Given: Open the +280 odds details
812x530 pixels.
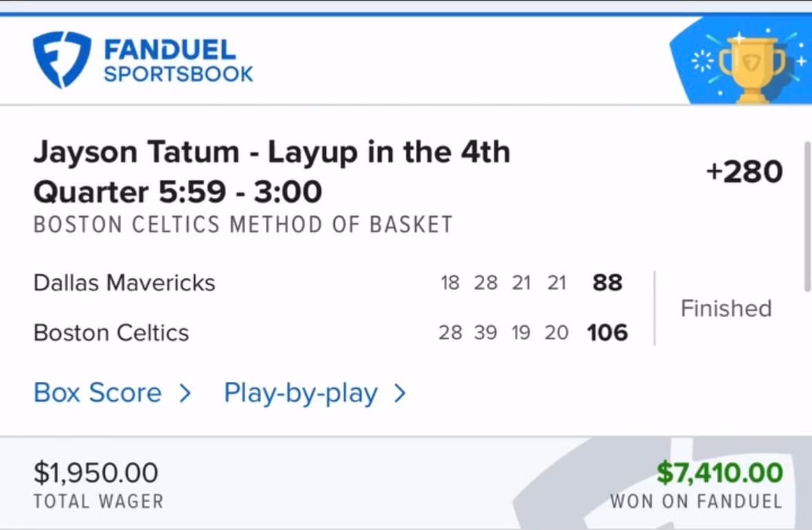Looking at the screenshot, I should [745, 171].
